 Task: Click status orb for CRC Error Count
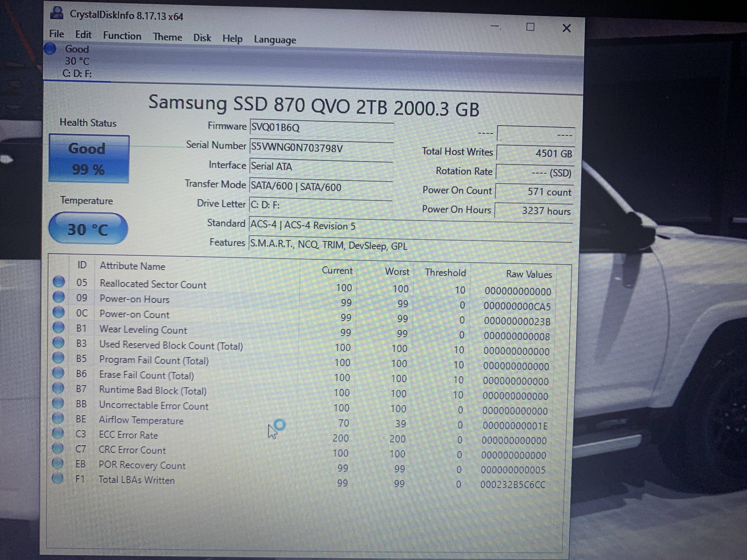coord(58,449)
